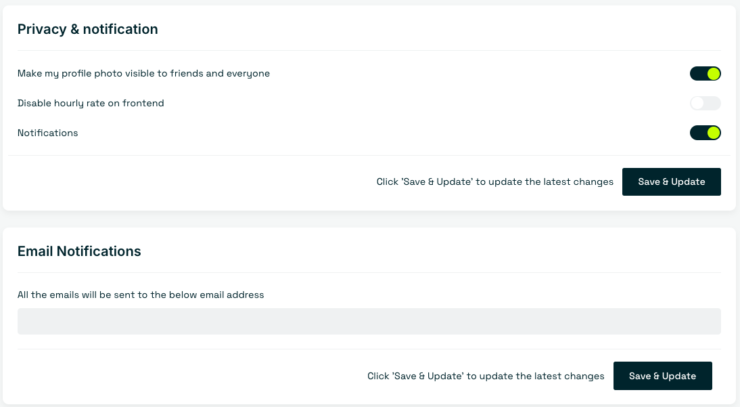Click 'All the emails will be sent' description
The image size is (740, 407).
coord(141,295)
